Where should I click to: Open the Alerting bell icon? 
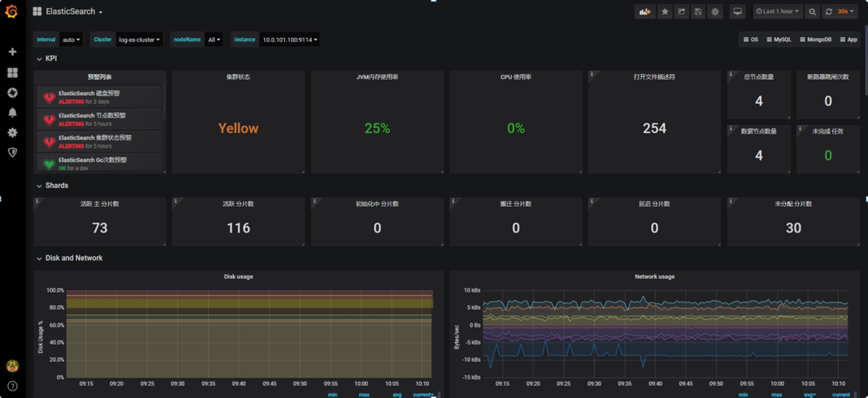pyautogui.click(x=12, y=112)
